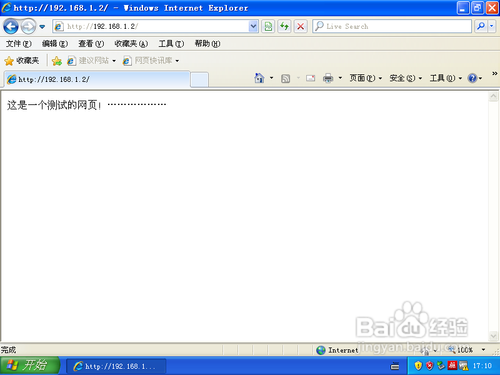Click the blue Help question mark icon
Image resolution: width=500 pixels, height=375 pixels.
click(x=473, y=78)
